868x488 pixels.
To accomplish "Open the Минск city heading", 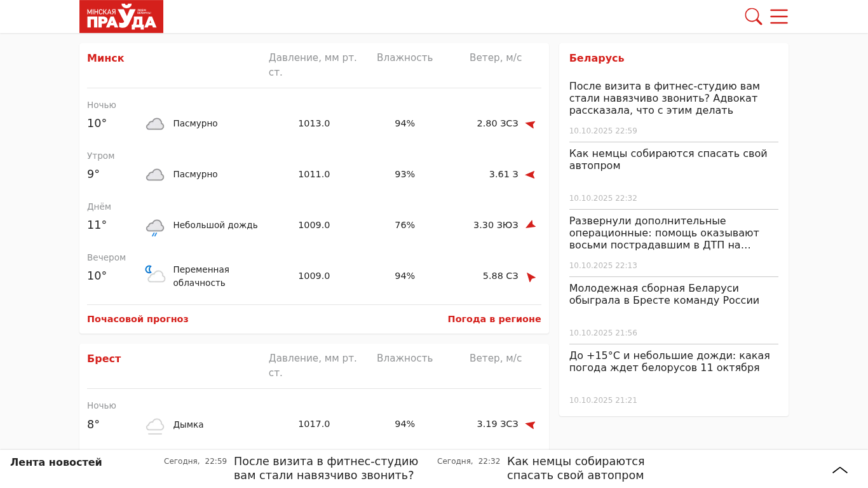I will point(105,58).
